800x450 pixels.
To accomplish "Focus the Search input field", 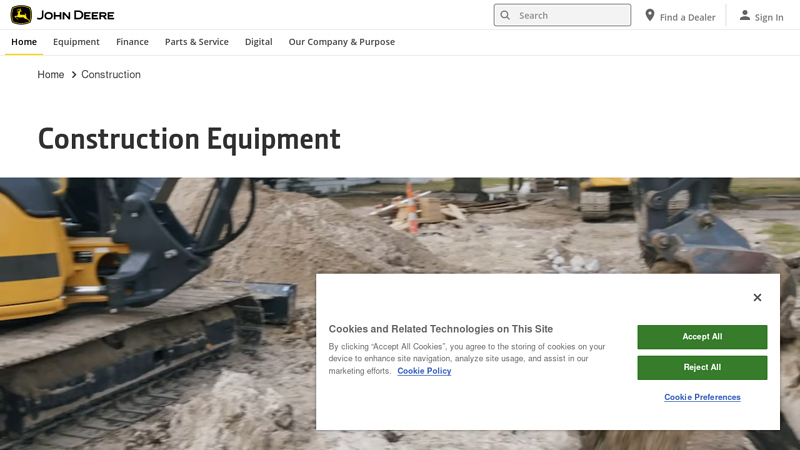I will [x=562, y=15].
